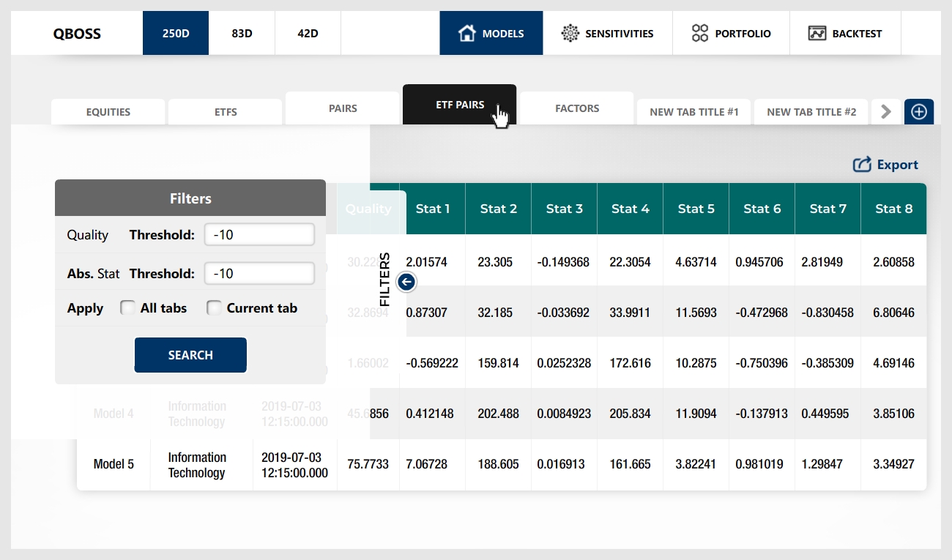Screen dimensions: 952x560
Task: Collapse filters panel with left arrow icon
Action: [407, 281]
